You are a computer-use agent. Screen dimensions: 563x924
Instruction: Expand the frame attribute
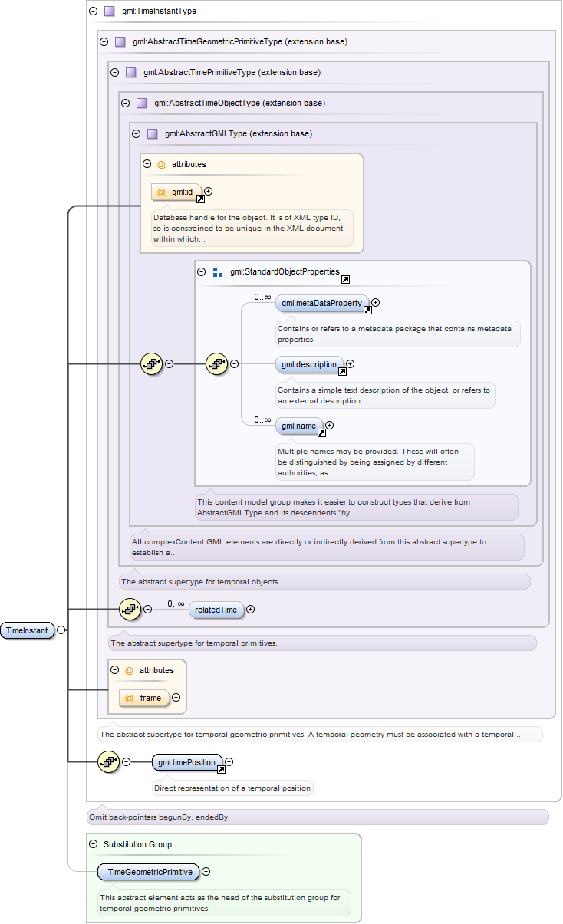[176, 698]
